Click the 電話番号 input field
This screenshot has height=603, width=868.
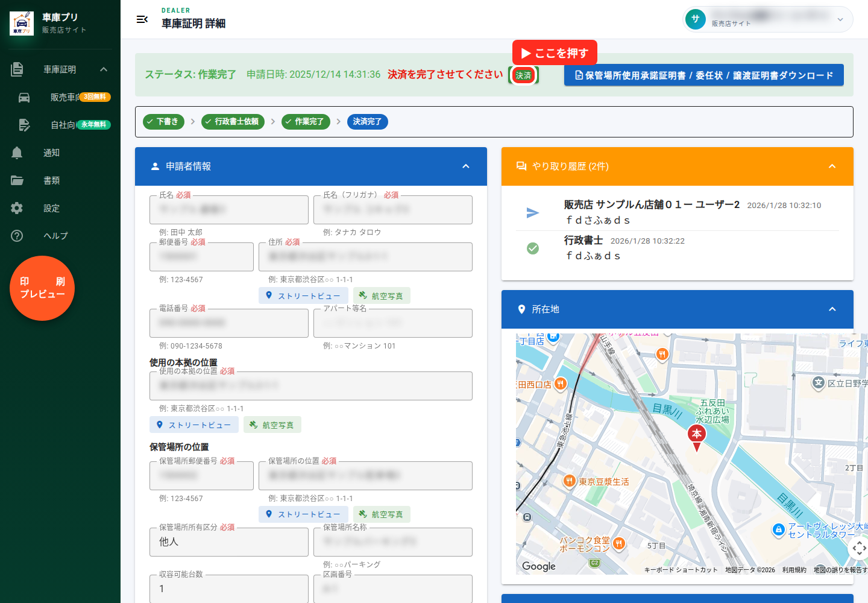point(229,323)
